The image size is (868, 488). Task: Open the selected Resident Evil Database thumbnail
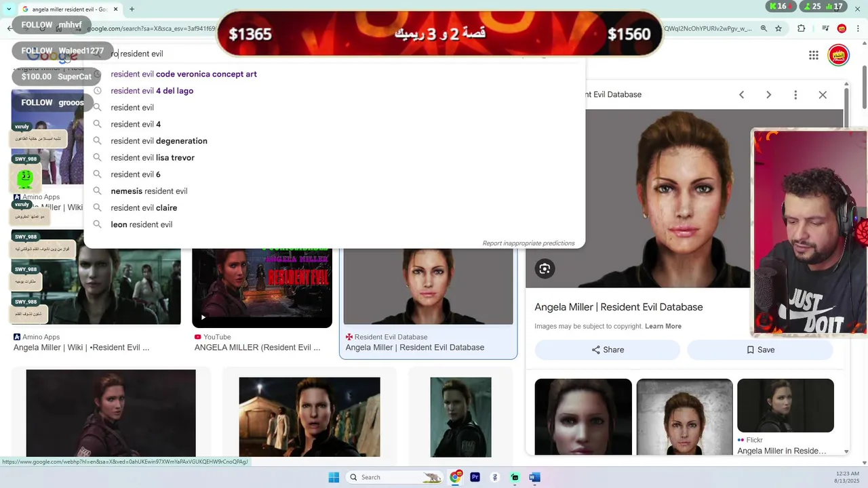[428, 287]
